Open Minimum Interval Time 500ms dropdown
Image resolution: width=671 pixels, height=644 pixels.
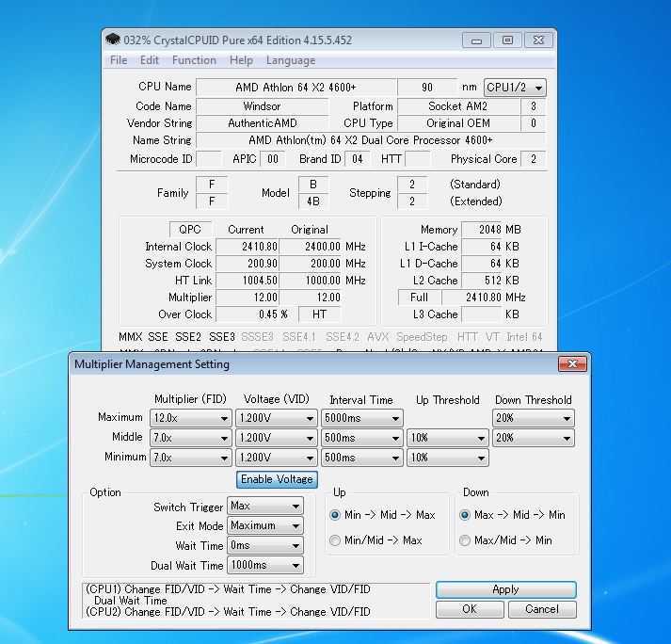pos(362,458)
